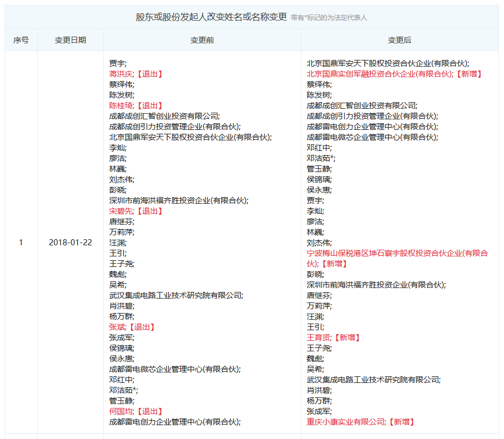The width and height of the screenshot is (504, 439).
Task: Click the exited shareholder 宋碧先【退出】
Action: point(136,211)
